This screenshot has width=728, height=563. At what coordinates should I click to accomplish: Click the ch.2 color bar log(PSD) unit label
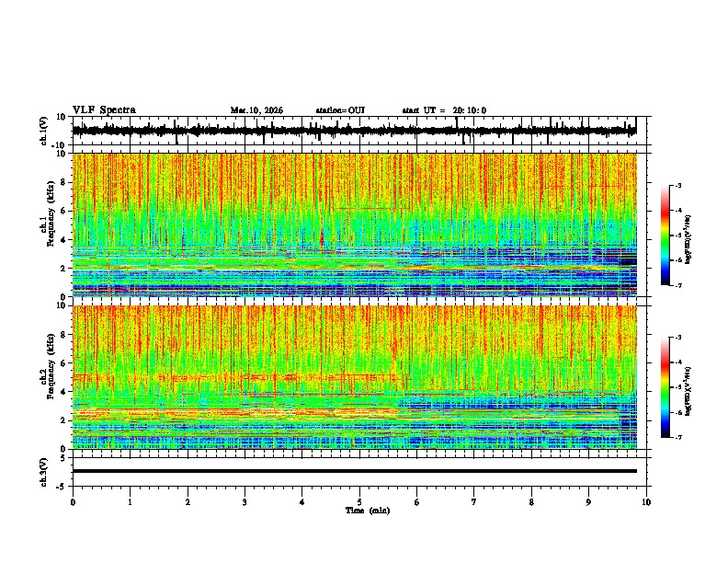tap(688, 391)
